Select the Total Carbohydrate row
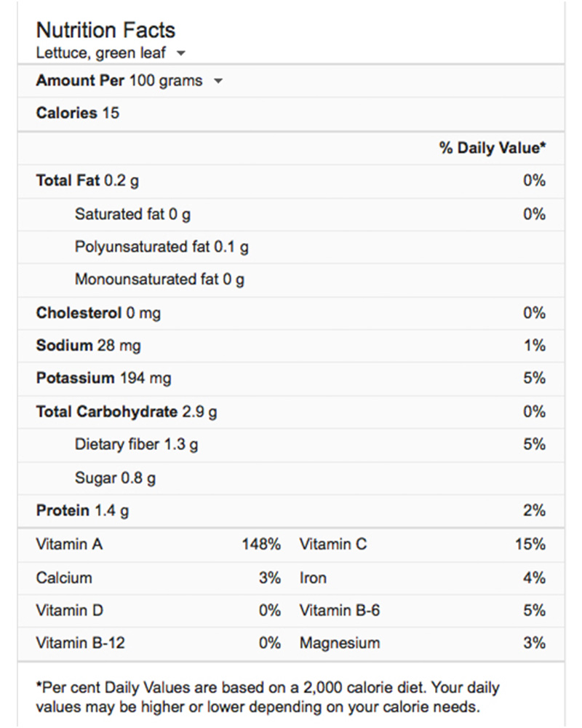The image size is (582, 728). point(127,412)
